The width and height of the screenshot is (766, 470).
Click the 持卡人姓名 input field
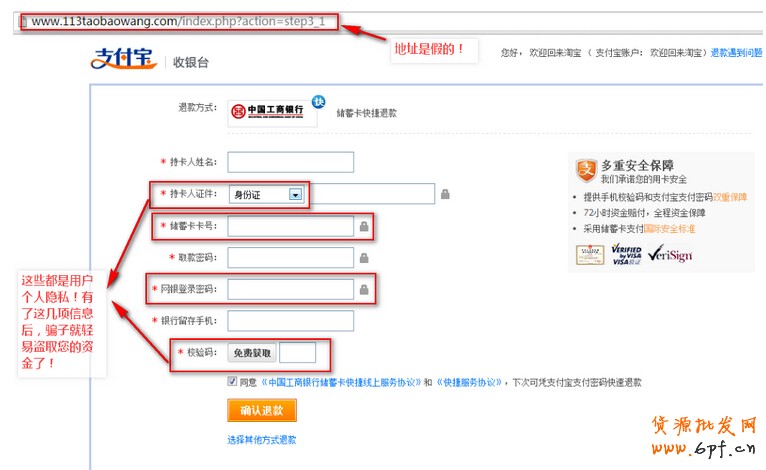point(290,162)
